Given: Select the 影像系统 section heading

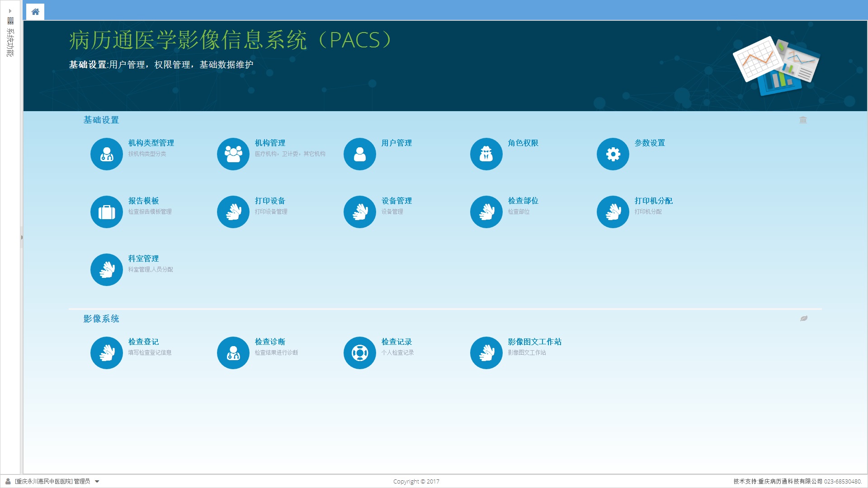Looking at the screenshot, I should (101, 319).
